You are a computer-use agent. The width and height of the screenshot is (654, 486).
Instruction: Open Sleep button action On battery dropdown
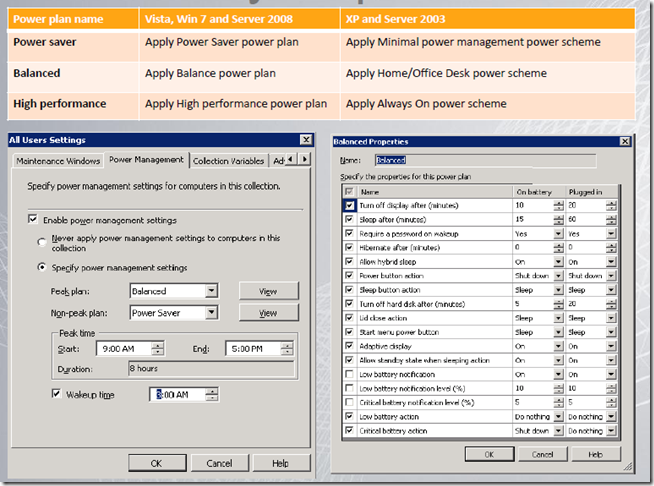[558, 290]
